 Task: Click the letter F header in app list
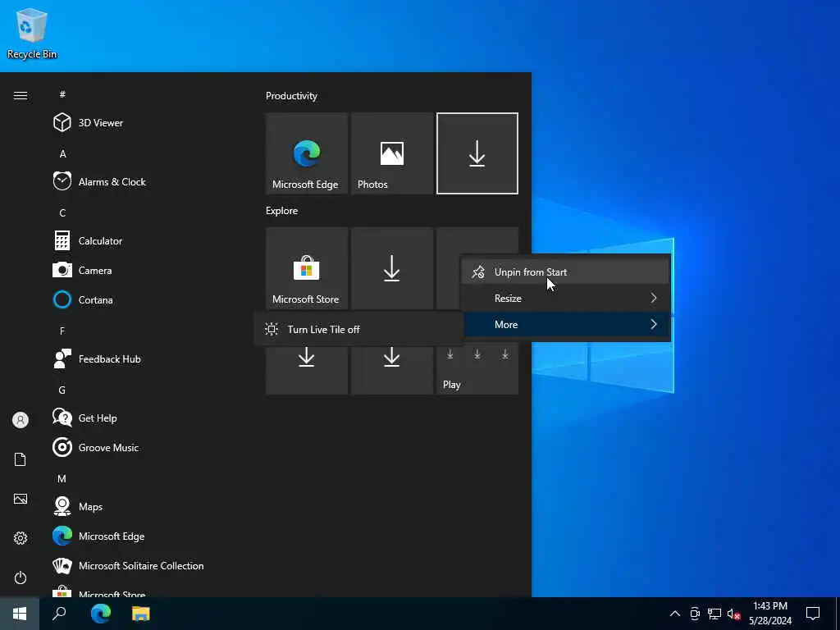pos(62,331)
